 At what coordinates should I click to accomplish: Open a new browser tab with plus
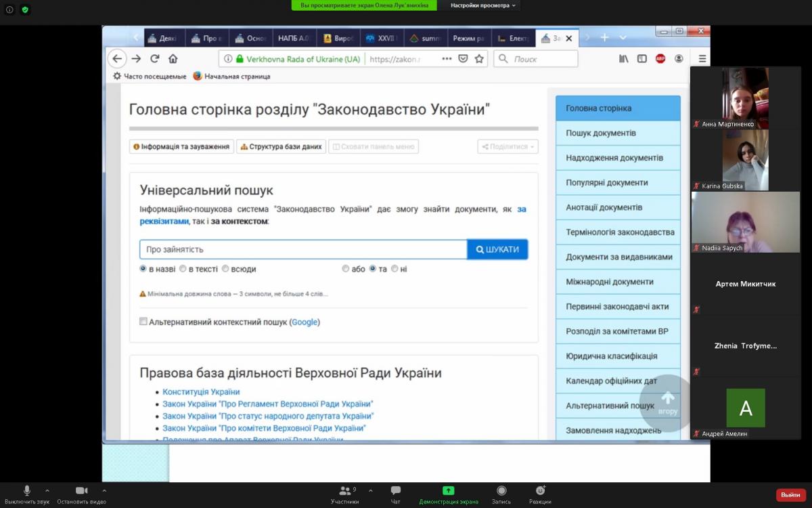[604, 38]
